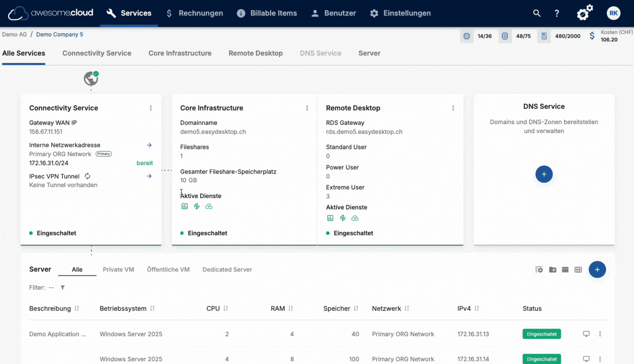Image resolution: width=634 pixels, height=364 pixels.
Task: Select the DNS Service tab
Action: [x=320, y=53]
